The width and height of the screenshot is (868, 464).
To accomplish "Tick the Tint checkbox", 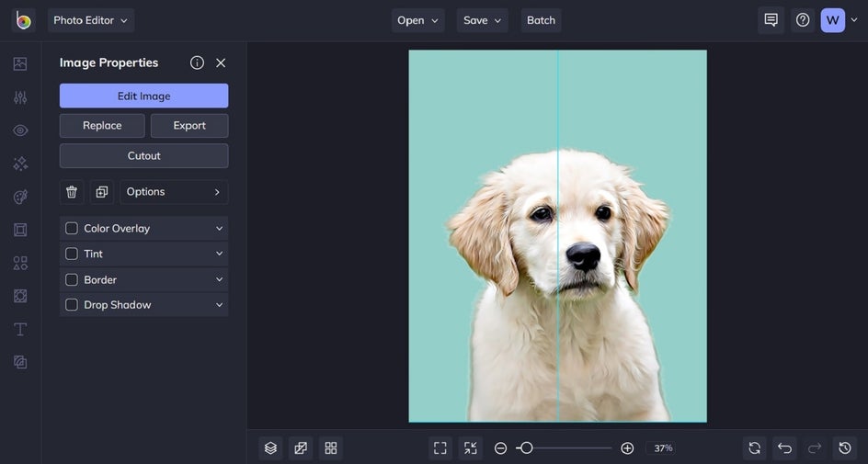I will pos(72,254).
